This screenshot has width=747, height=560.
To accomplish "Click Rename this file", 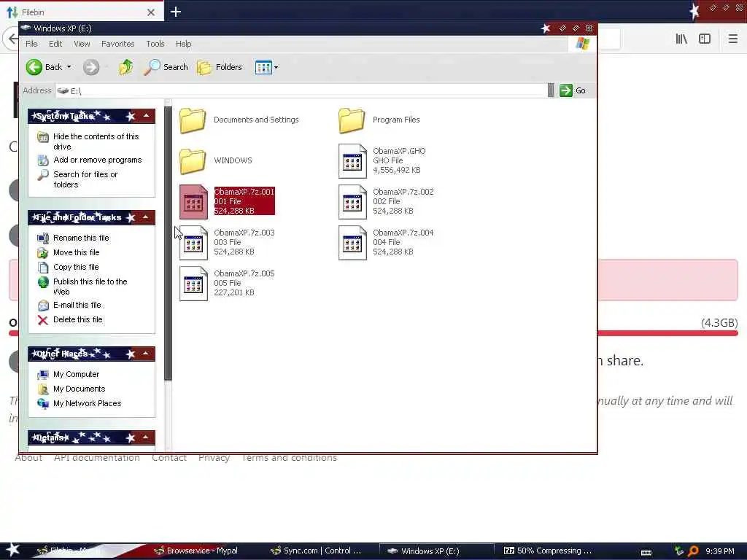I will point(81,238).
